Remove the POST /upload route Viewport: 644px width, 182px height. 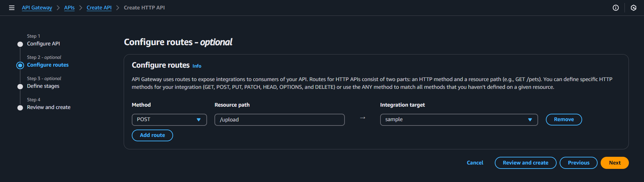(564, 119)
